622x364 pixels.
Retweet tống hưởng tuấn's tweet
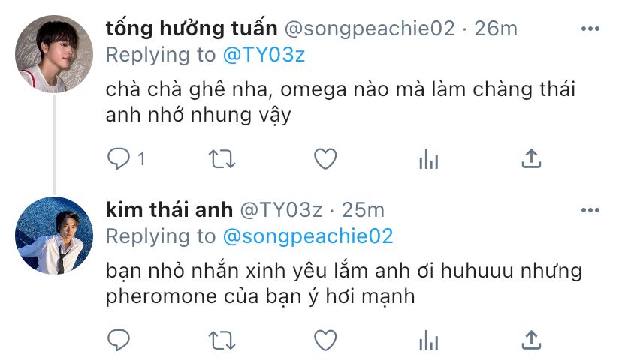point(221,159)
